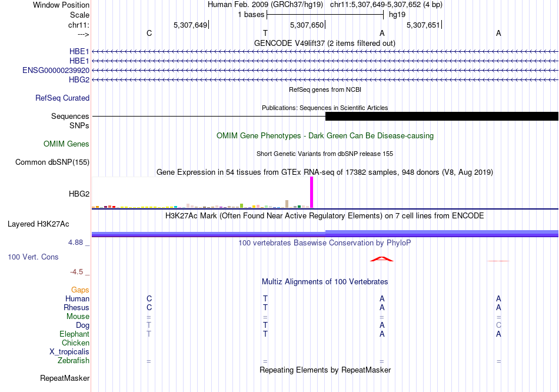This screenshot has height=392, width=559.
Task: Click the OMIM Genes side label
Action: pos(66,144)
